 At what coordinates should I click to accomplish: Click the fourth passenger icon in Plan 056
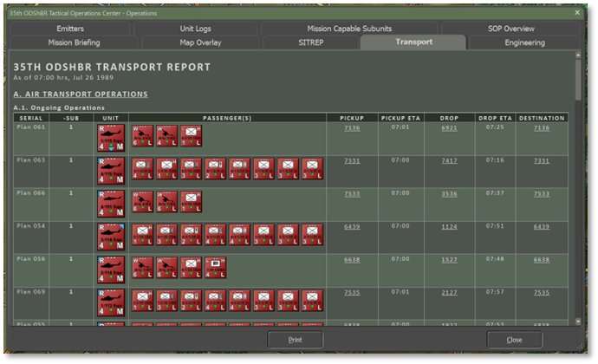(216, 268)
